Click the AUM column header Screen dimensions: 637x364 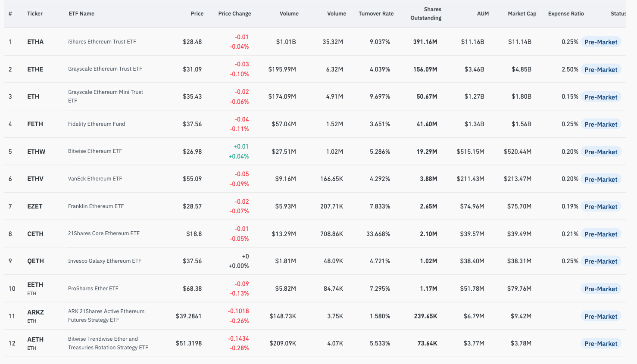coord(483,14)
